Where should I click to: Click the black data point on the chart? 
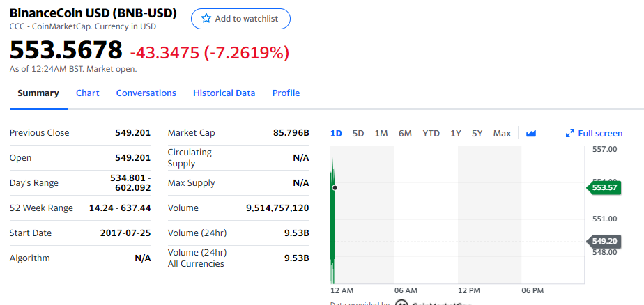click(x=335, y=188)
